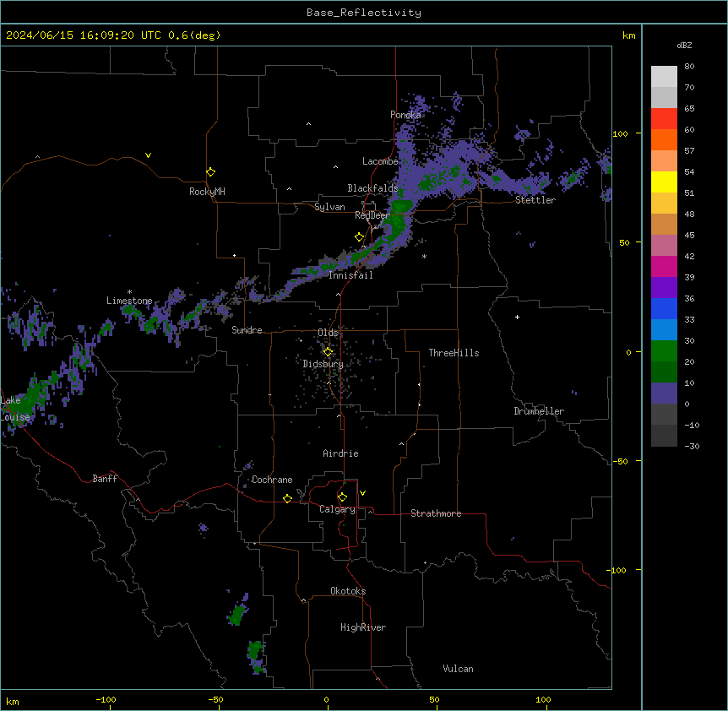Choose the blue 33-36 dBZ legend swatch
This screenshot has height=711, width=728.
(x=664, y=308)
